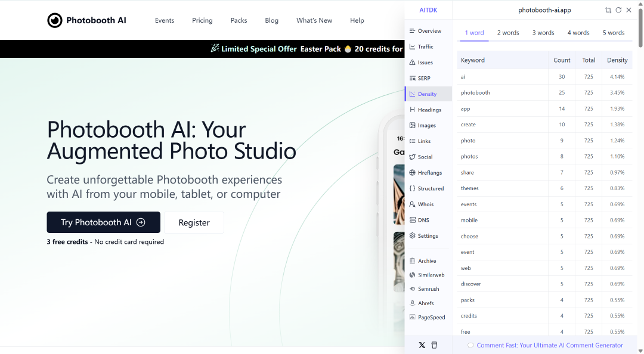Click the 'ai' keyword cell

(x=503, y=77)
